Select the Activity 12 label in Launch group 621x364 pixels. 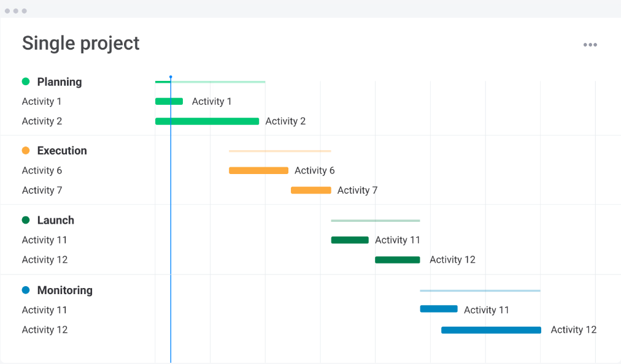tap(44, 259)
